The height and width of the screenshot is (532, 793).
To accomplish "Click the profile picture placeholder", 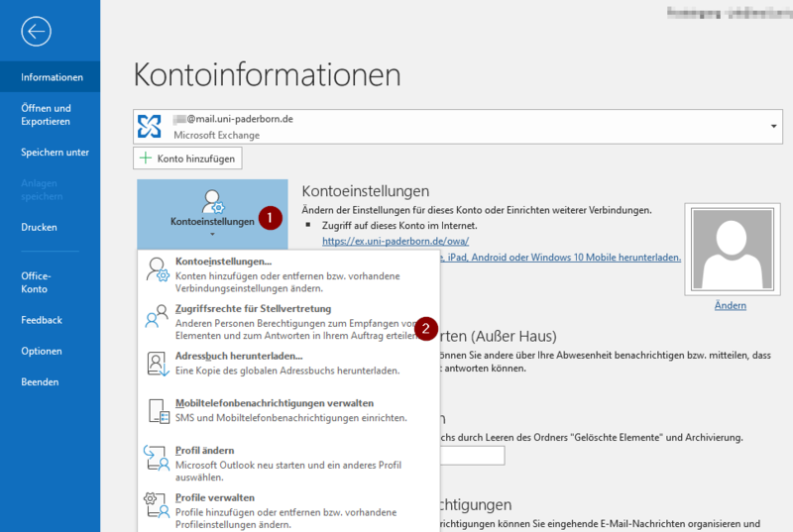I will [x=733, y=249].
